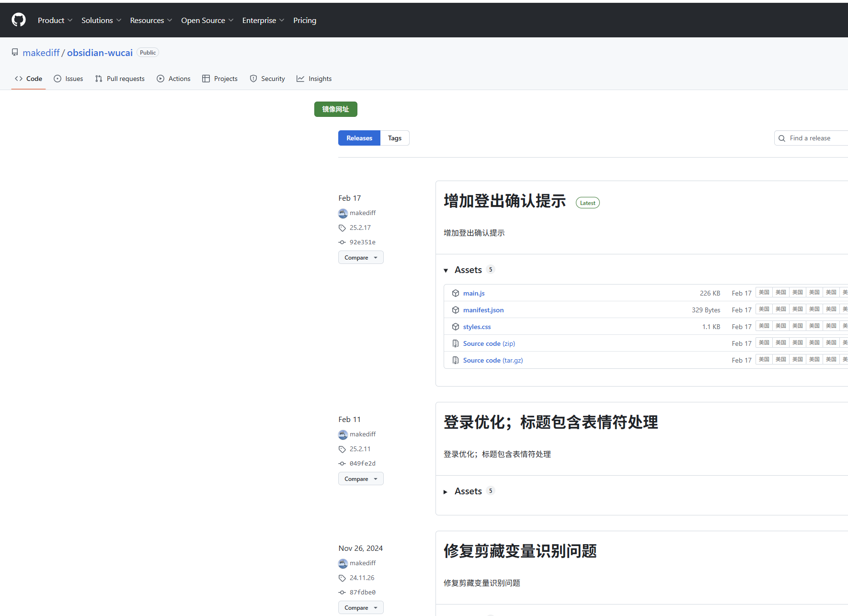Open the tag 25.2.17 link

pos(360,228)
